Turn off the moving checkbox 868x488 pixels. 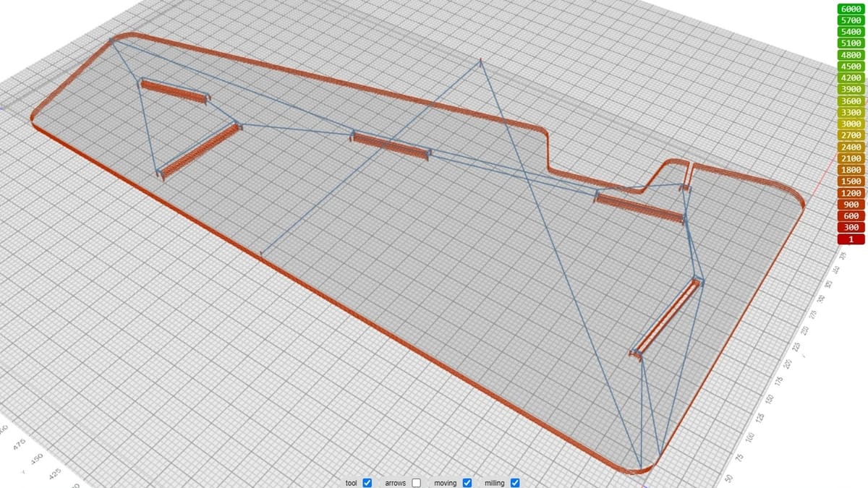coord(467,482)
